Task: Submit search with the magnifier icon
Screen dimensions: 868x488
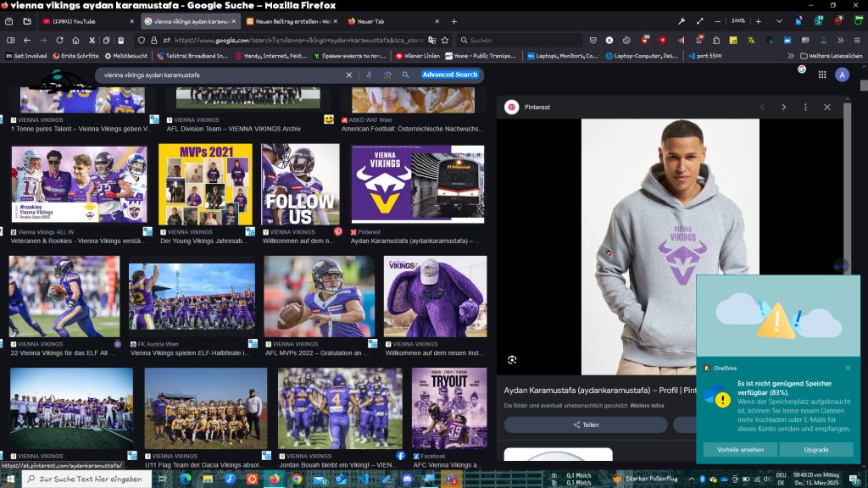Action: click(406, 75)
